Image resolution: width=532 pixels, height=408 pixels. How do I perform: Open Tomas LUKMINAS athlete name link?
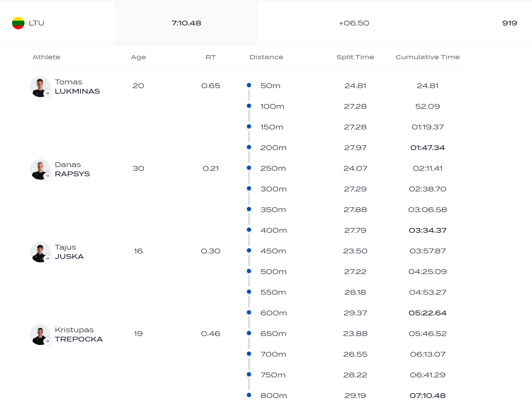(77, 86)
